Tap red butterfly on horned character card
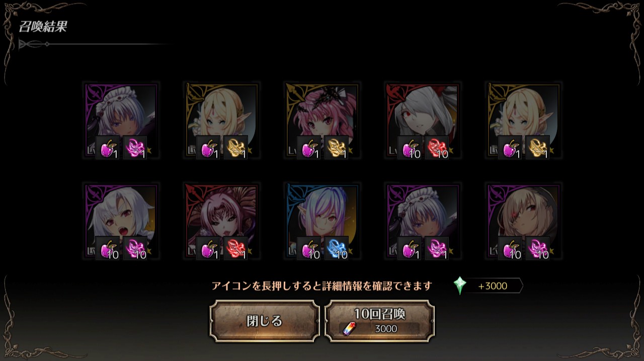 (235, 248)
